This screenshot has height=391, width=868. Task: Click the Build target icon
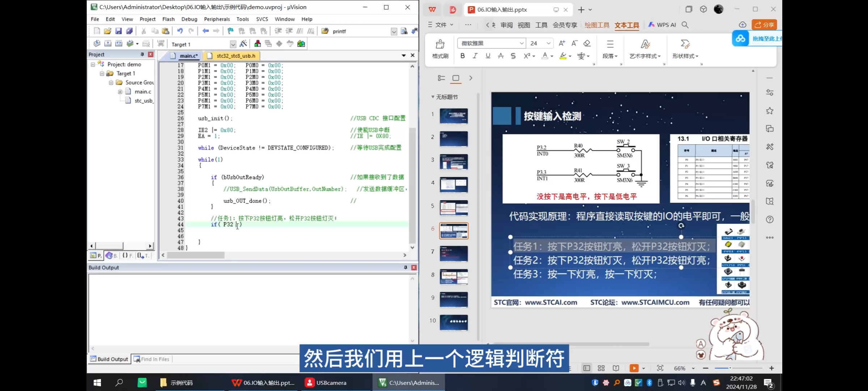107,44
